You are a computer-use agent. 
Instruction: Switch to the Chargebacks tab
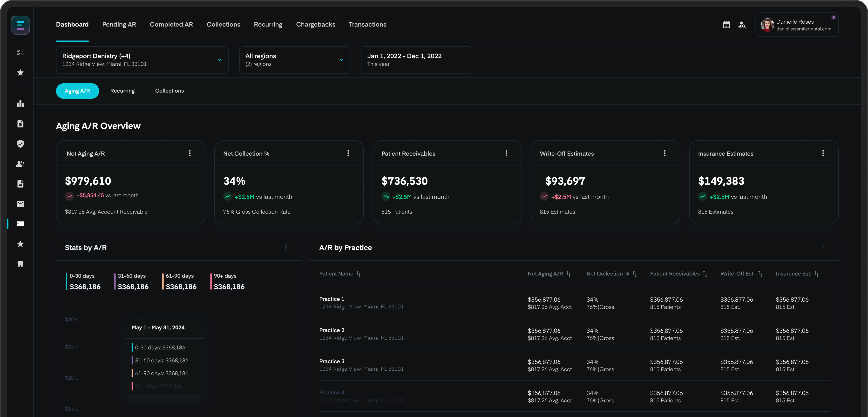(315, 25)
